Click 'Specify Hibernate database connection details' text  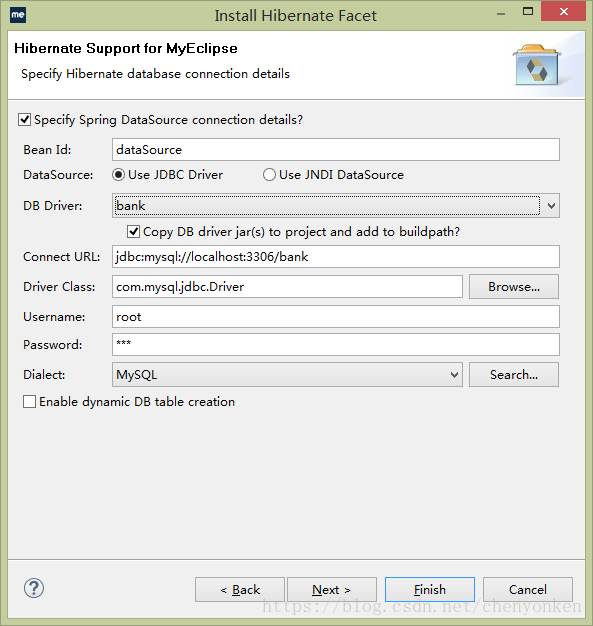pyautogui.click(x=155, y=74)
